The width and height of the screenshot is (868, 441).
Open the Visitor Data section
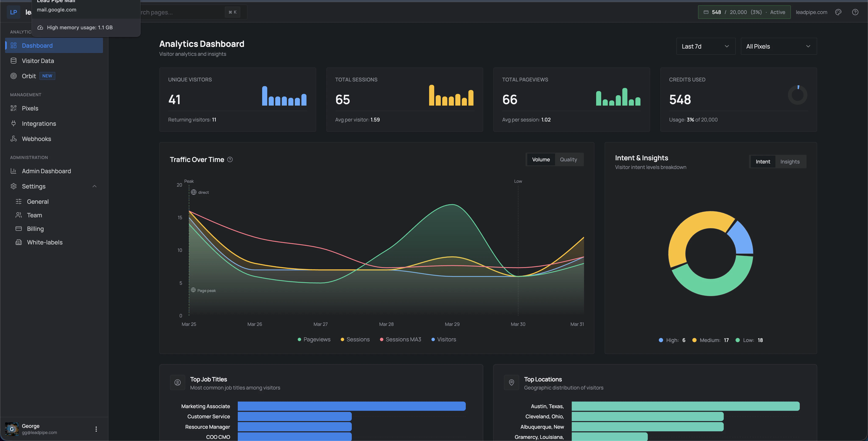click(38, 61)
